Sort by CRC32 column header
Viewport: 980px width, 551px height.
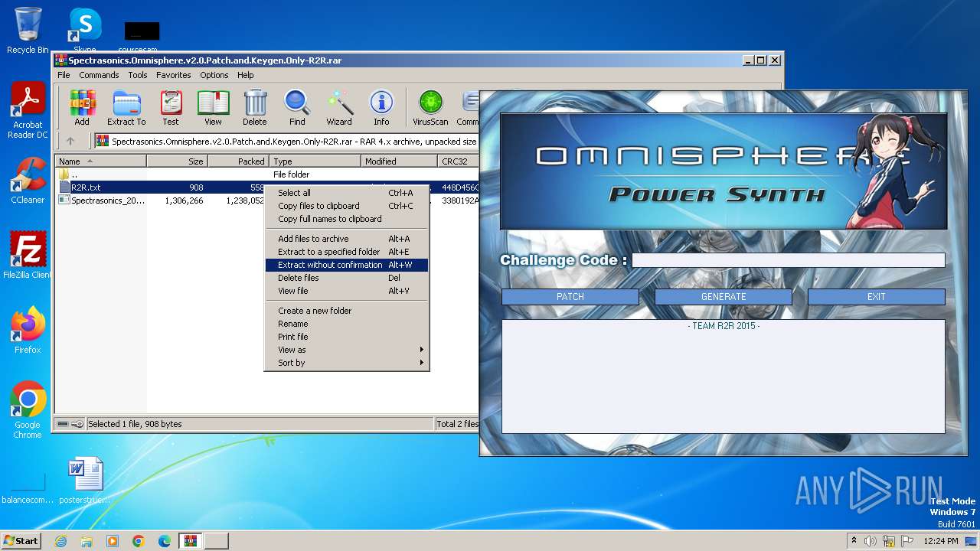pyautogui.click(x=458, y=161)
